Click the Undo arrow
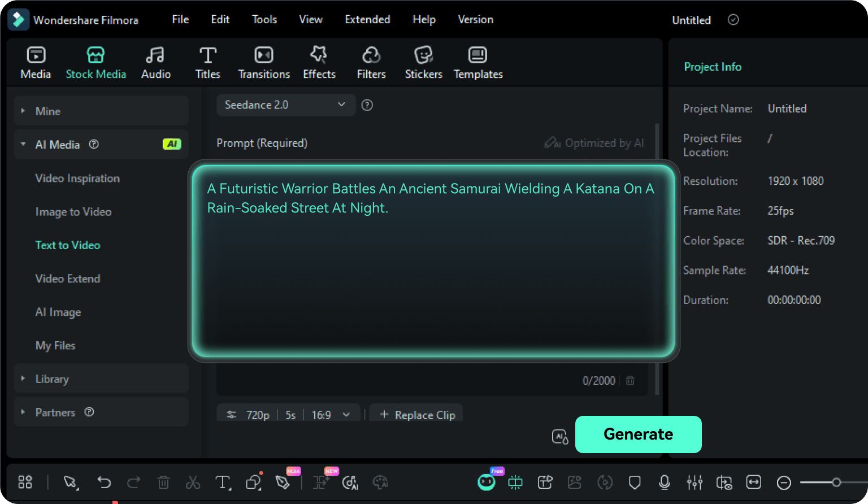This screenshot has width=868, height=504. tap(104, 482)
